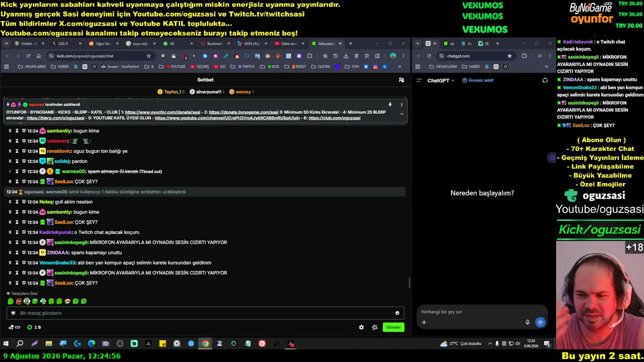Open the Screen - HowFarAmI bookmark

point(120,66)
